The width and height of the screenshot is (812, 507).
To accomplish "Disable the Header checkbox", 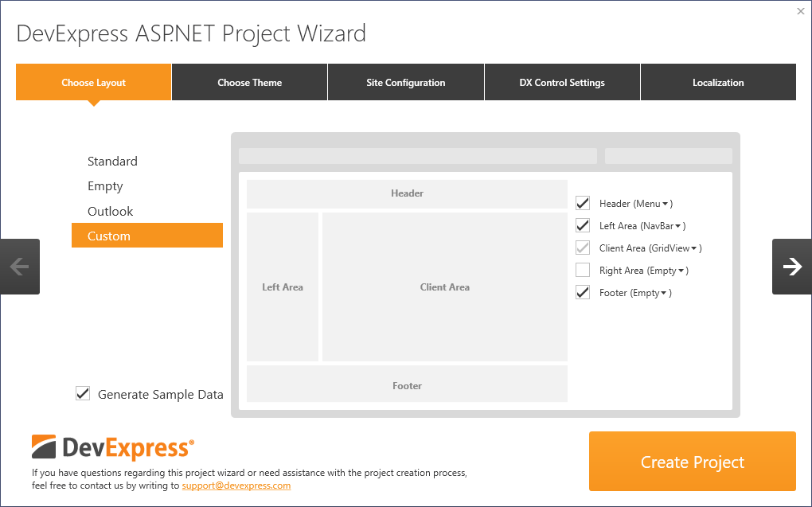I will point(582,202).
